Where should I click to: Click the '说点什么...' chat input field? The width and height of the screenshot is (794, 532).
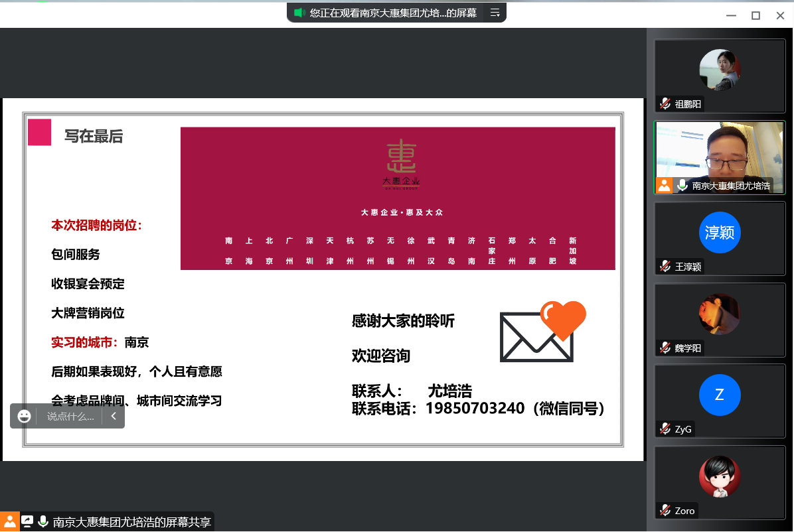pos(70,417)
